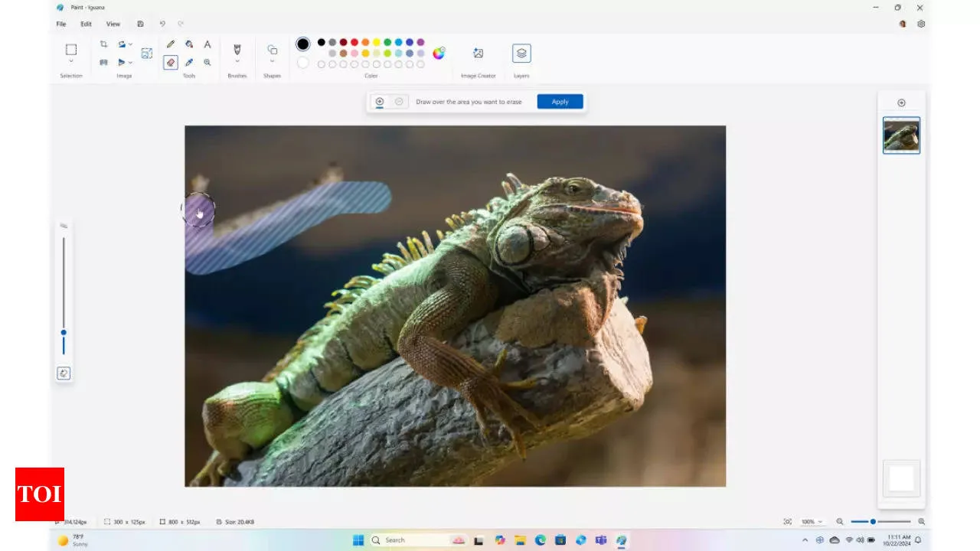The height and width of the screenshot is (551, 980).
Task: Click the Apply button
Action: tap(560, 102)
